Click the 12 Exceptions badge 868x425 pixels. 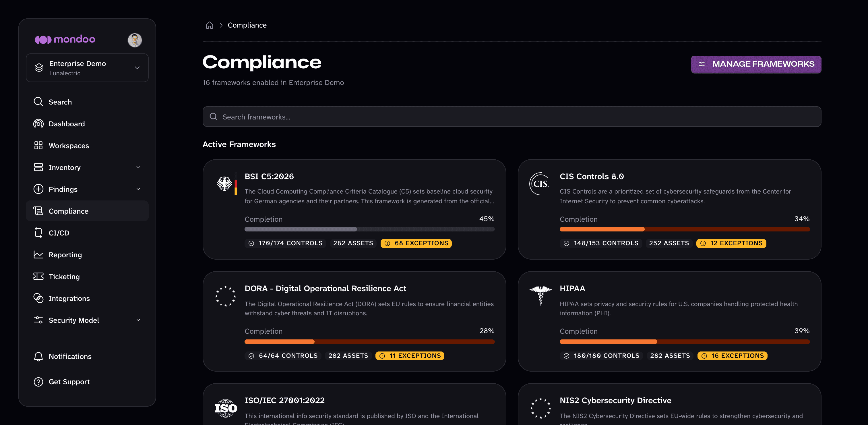click(x=731, y=243)
